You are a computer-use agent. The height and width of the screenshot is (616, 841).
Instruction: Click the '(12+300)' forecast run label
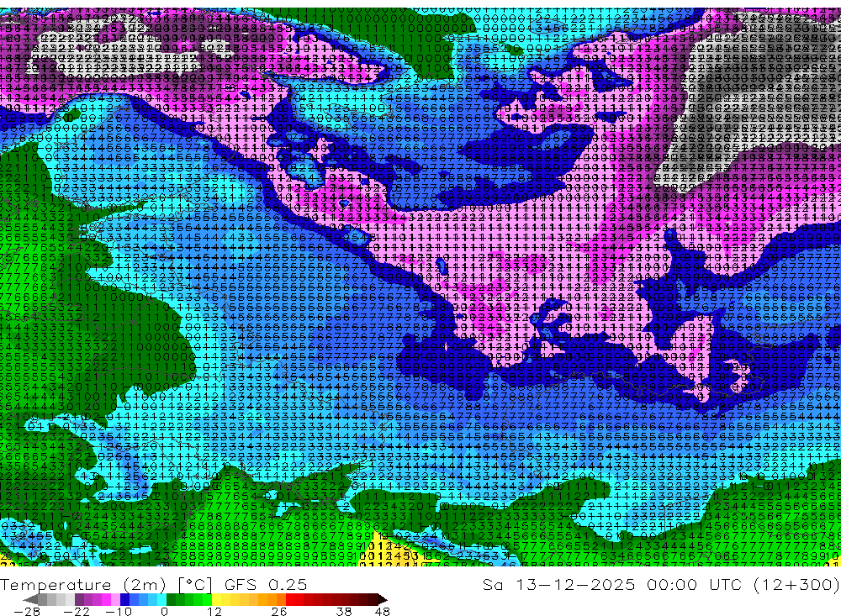point(796,584)
